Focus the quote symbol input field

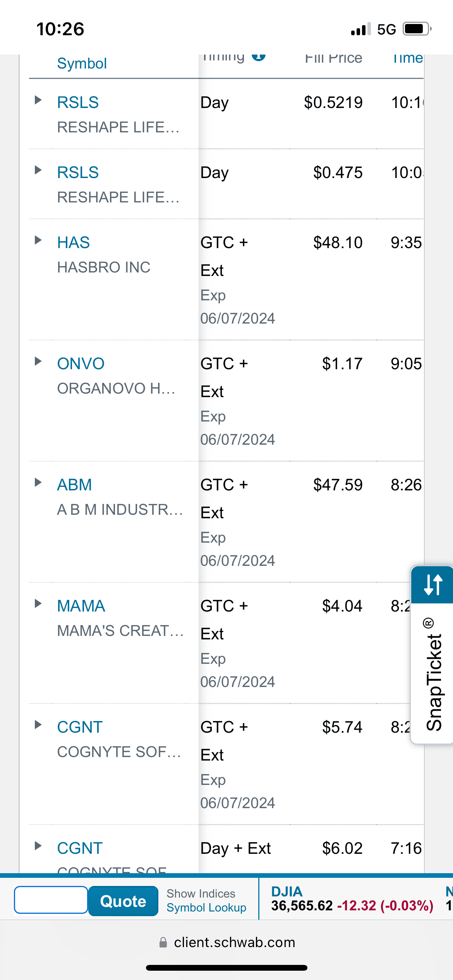[51, 900]
